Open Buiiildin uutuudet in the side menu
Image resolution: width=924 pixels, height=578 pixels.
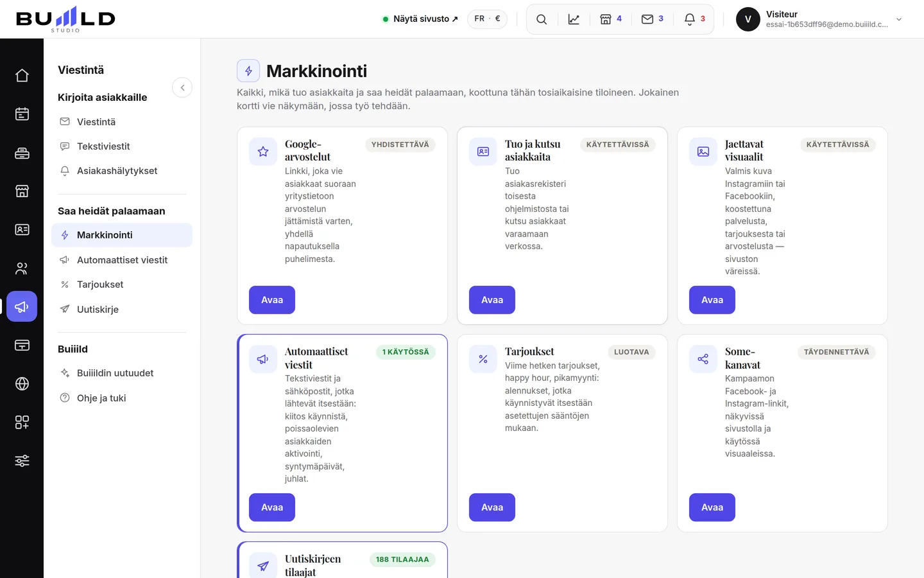(x=122, y=373)
